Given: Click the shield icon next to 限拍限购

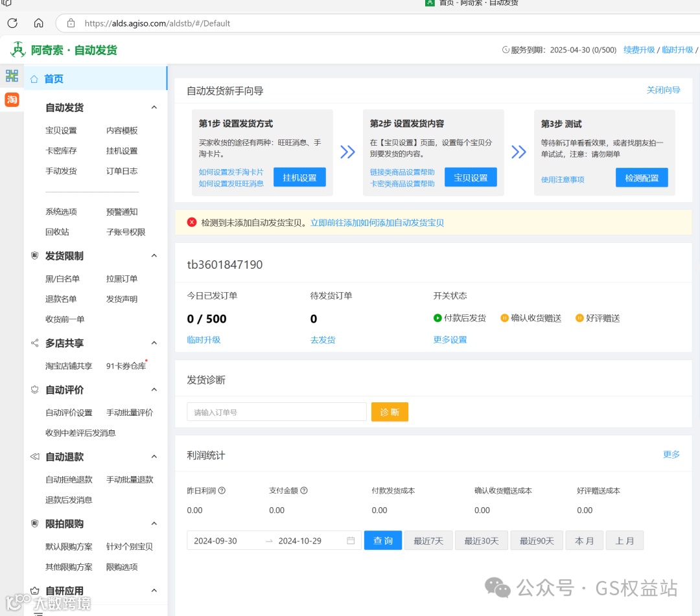Looking at the screenshot, I should pos(34,523).
